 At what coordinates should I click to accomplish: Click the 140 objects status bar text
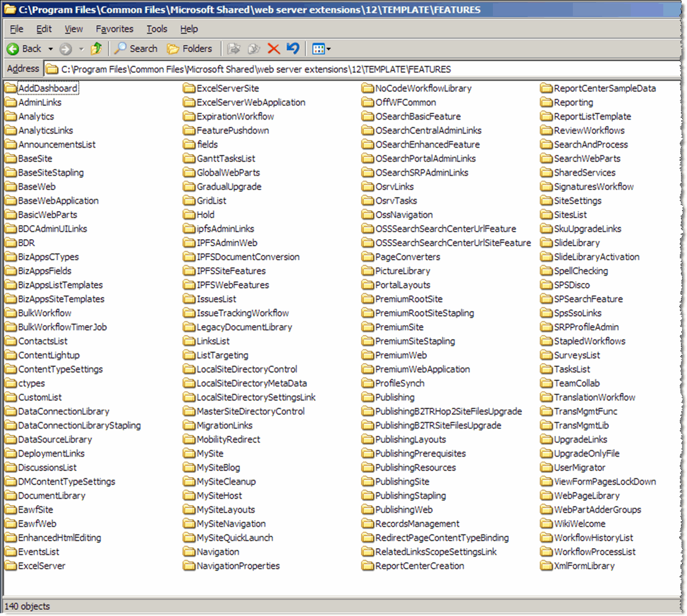(x=27, y=607)
